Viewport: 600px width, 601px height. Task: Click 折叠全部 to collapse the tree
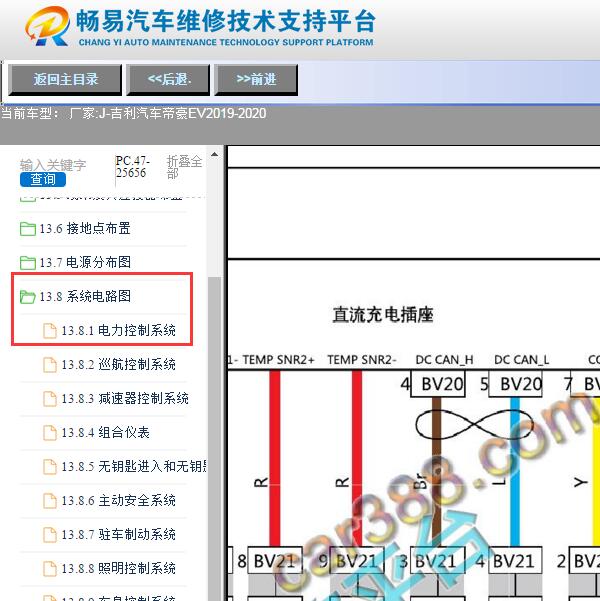pos(184,167)
